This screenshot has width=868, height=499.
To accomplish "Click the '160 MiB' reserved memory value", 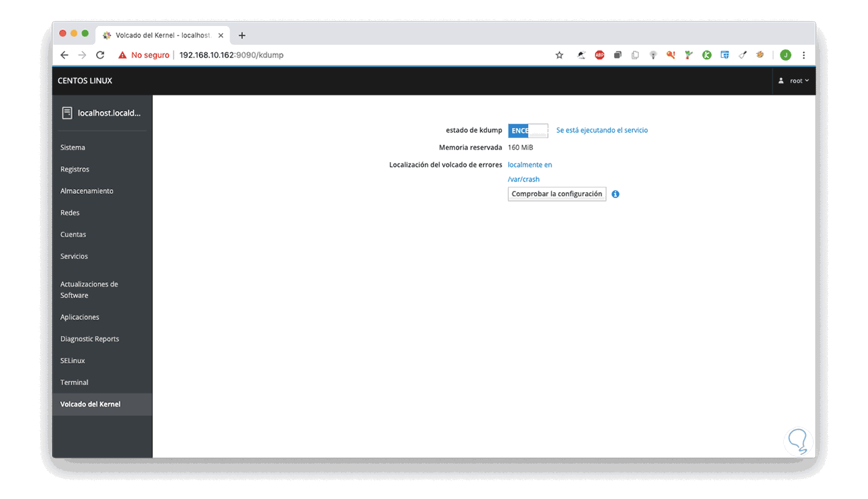I will 520,147.
